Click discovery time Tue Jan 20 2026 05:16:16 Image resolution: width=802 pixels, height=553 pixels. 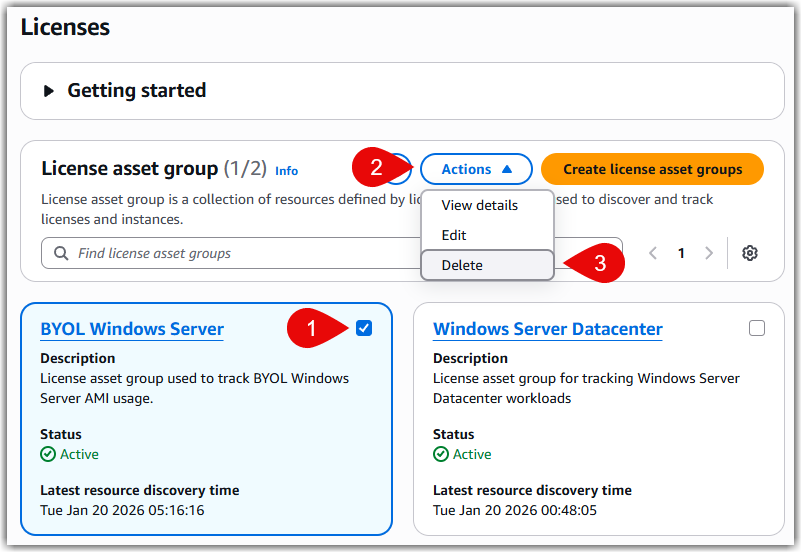point(122,511)
